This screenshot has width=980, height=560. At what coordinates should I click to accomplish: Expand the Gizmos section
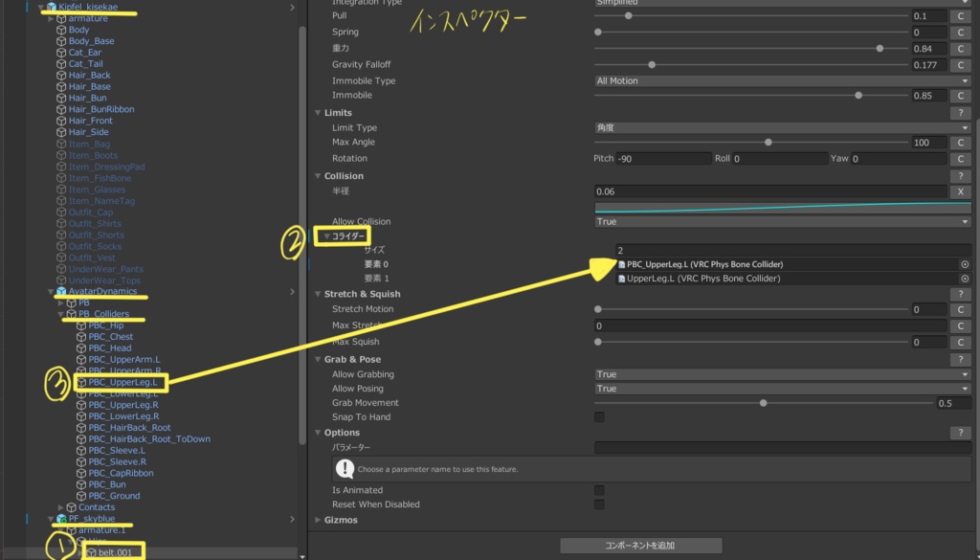[x=318, y=520]
